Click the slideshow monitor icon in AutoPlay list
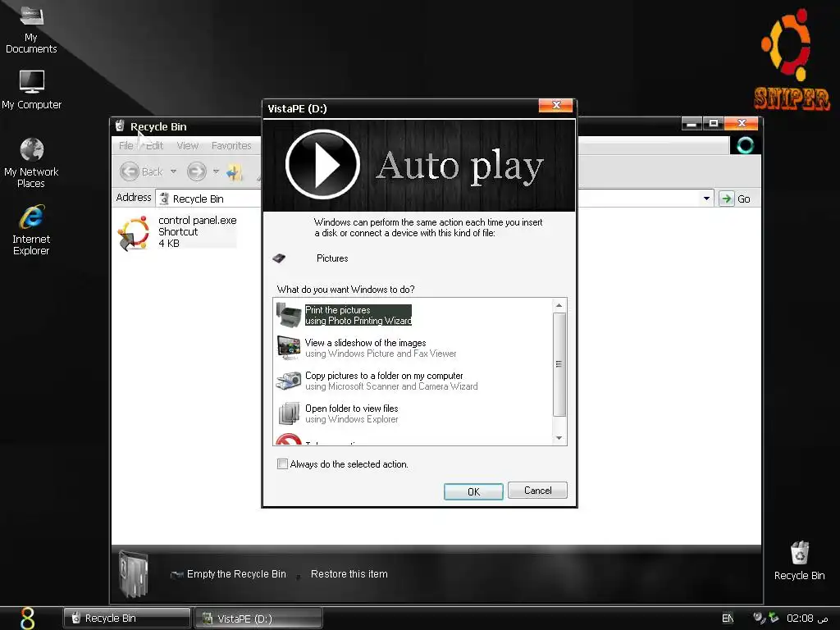The image size is (840, 630). [289, 348]
